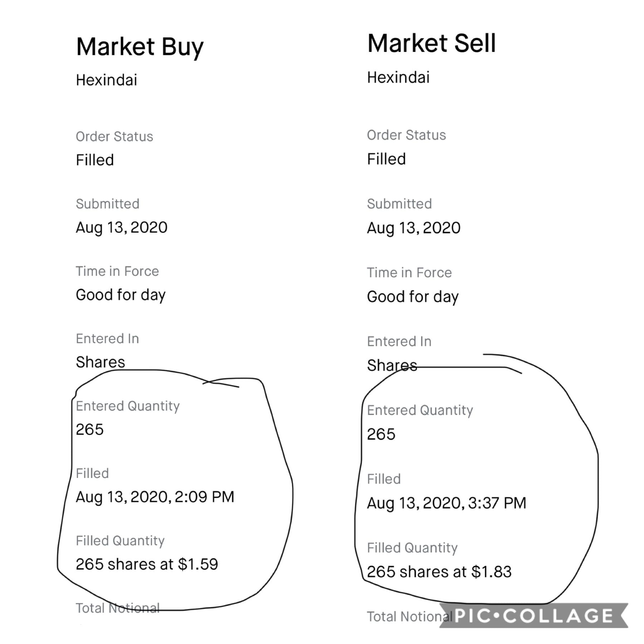644x644 pixels.
Task: Click "265 shares at $1.59" text
Action: pyautogui.click(x=147, y=564)
